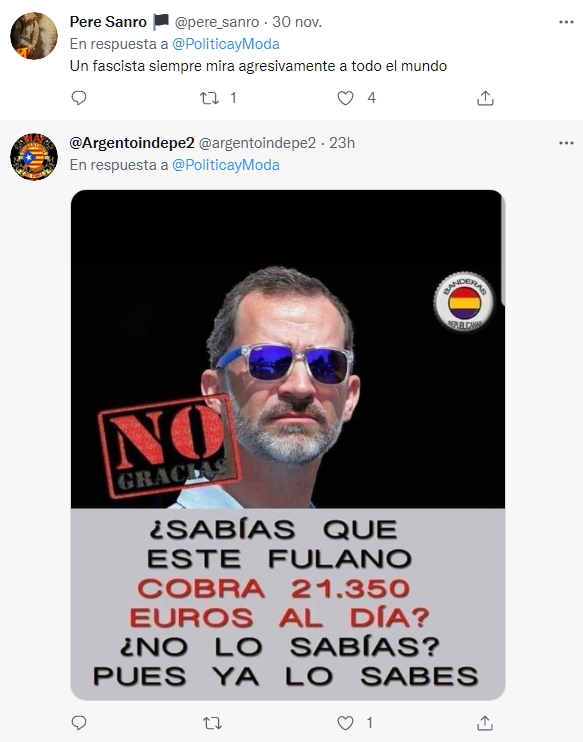Reply to Argentoindepe2's tweet

tap(79, 723)
